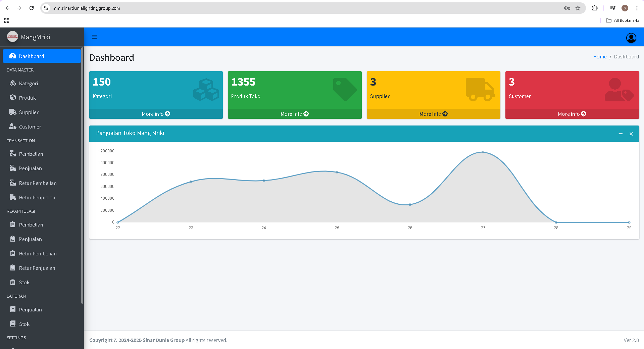Viewport: 644px width, 349px height.
Task: Open Supplier in Data Master menu
Action: pos(42,112)
